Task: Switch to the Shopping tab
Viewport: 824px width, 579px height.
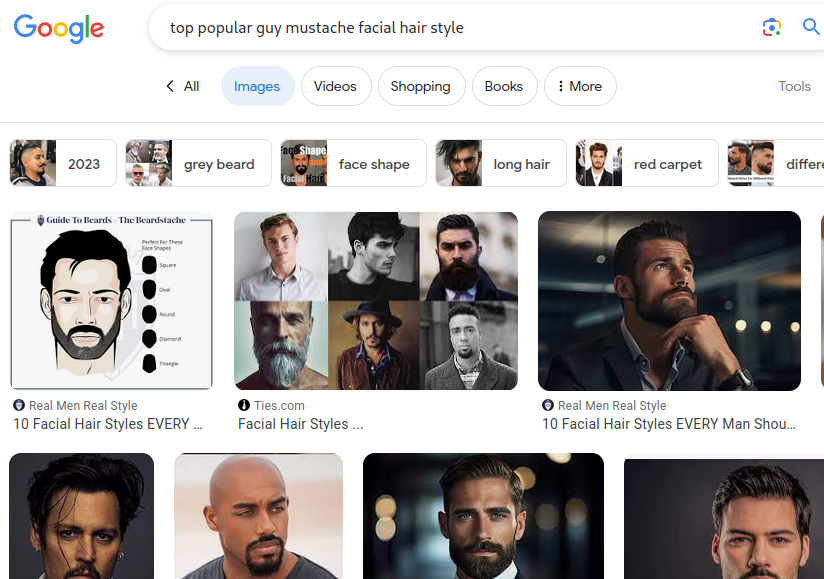Action: pos(420,86)
